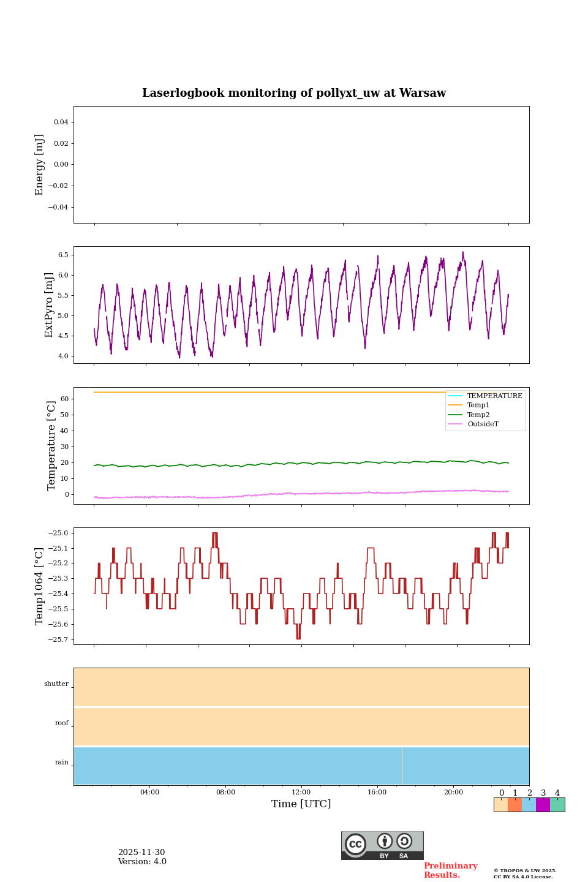Image resolution: width=588 pixels, height=882 pixels.
Task: Click the shutter row label
Action: (x=56, y=684)
